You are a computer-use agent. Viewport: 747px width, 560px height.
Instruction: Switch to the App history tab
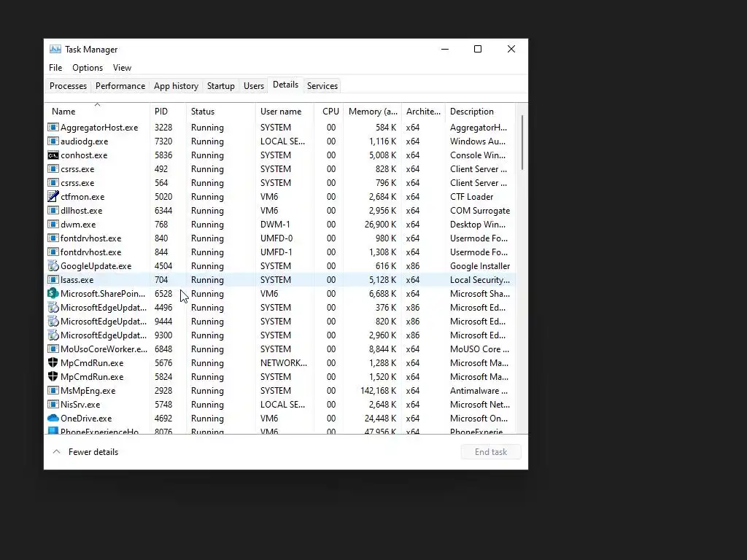pyautogui.click(x=176, y=86)
